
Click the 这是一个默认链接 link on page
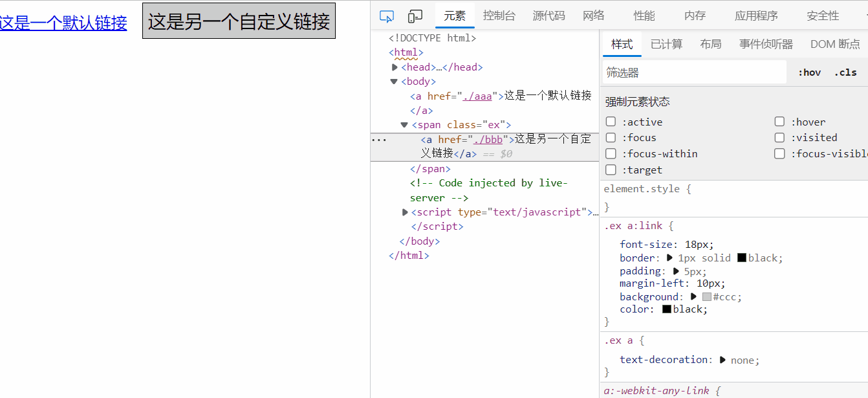click(x=63, y=23)
